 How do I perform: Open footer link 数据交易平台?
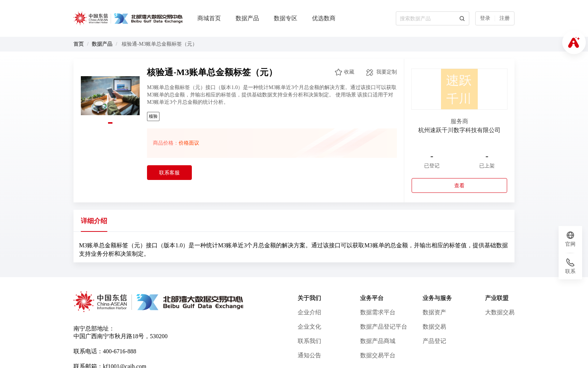(378, 355)
